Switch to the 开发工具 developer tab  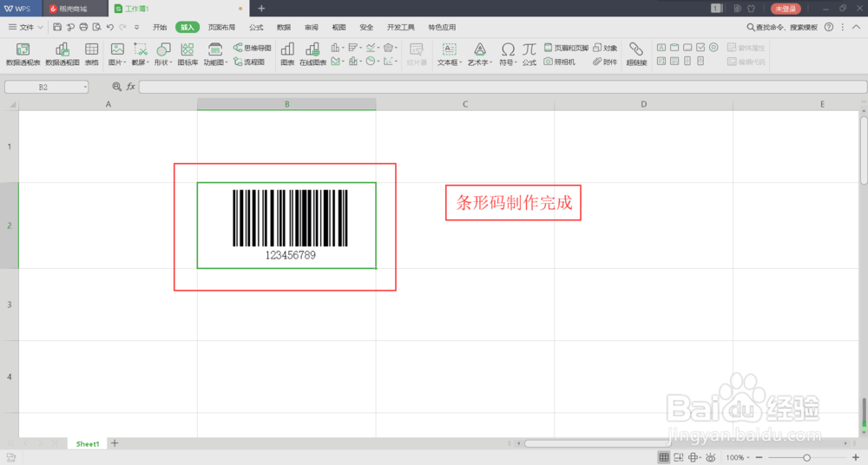[x=401, y=27]
